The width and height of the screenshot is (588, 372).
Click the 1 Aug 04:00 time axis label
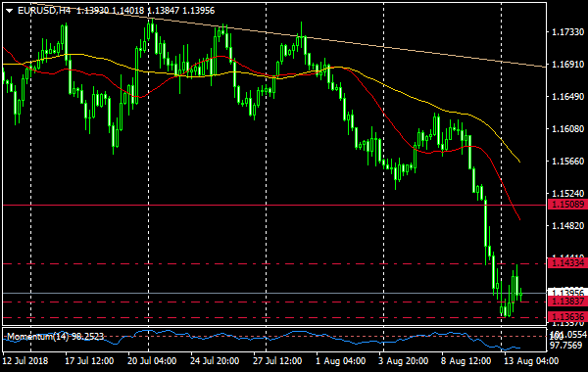click(340, 361)
